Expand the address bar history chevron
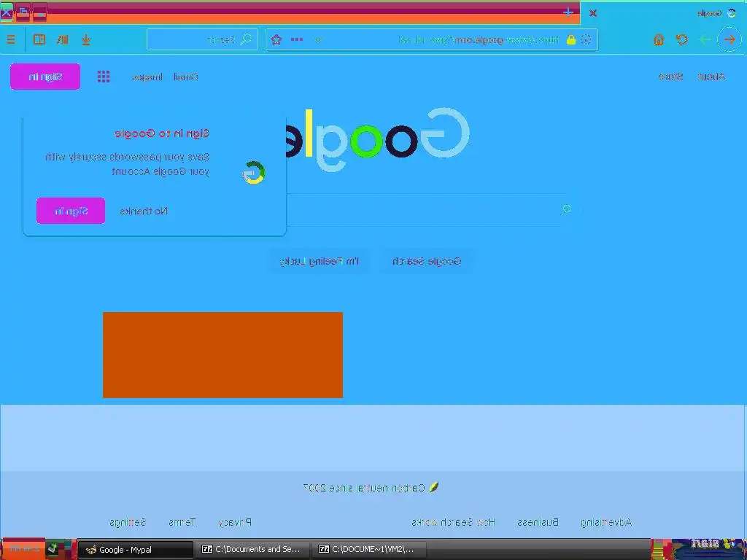This screenshot has width=747, height=560. (318, 39)
